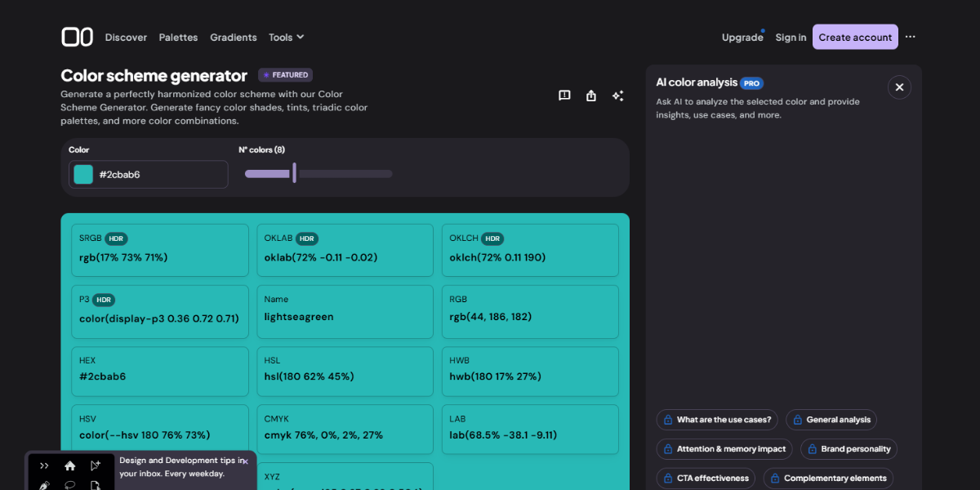Click the cursor-plus icon in tips widget

click(96, 465)
